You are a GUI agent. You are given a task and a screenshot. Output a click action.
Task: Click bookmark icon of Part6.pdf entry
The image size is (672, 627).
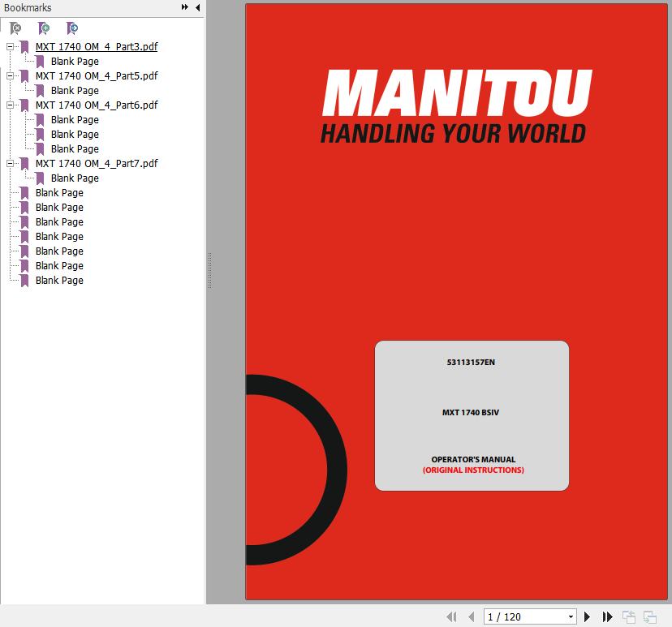click(24, 105)
